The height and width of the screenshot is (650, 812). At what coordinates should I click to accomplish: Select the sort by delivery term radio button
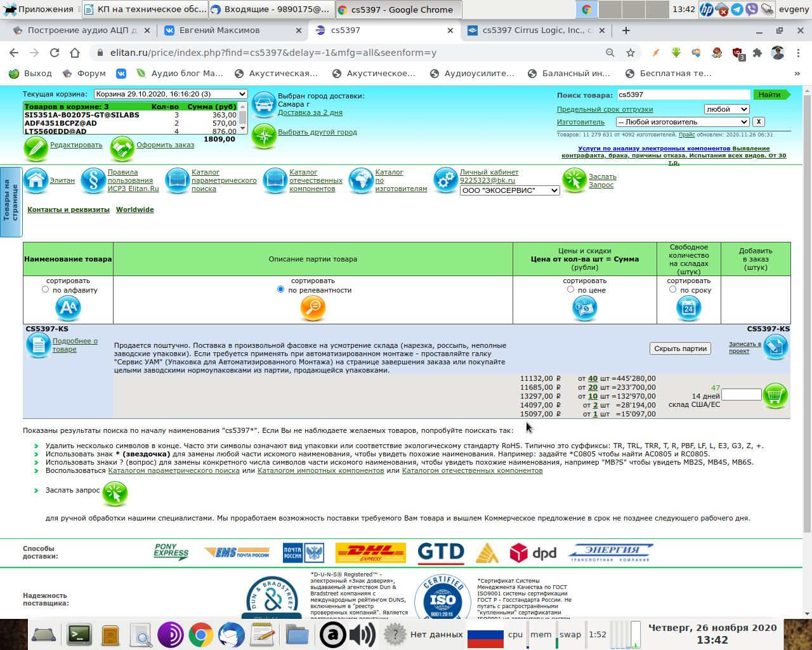(672, 289)
